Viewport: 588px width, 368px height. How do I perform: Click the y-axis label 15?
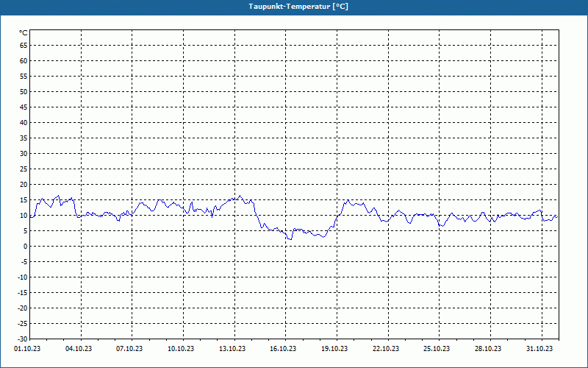pos(24,200)
